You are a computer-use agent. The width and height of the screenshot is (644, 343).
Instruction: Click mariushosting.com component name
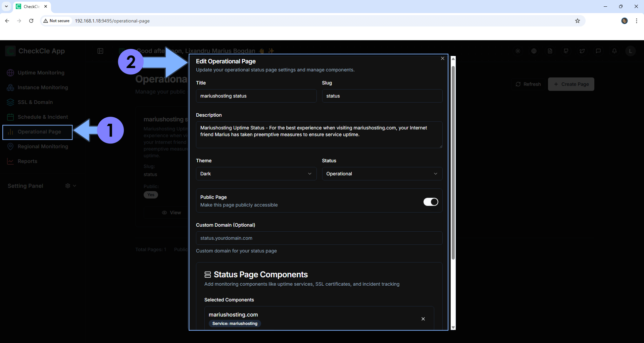233,315
